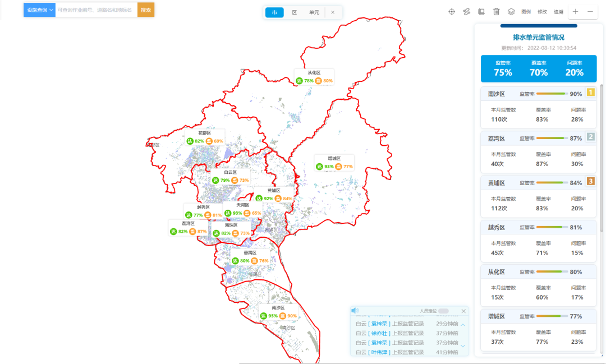Click the delete (trash) tool
606x364 pixels.
497,12
